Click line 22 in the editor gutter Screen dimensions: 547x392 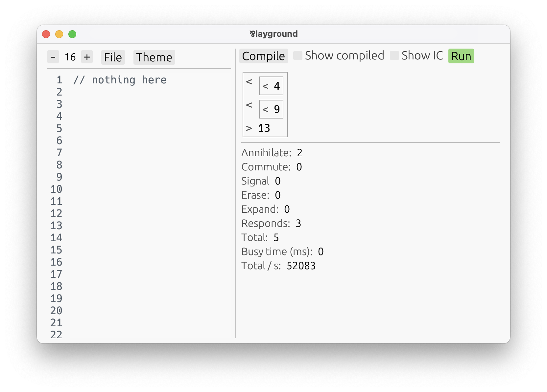tap(56, 335)
